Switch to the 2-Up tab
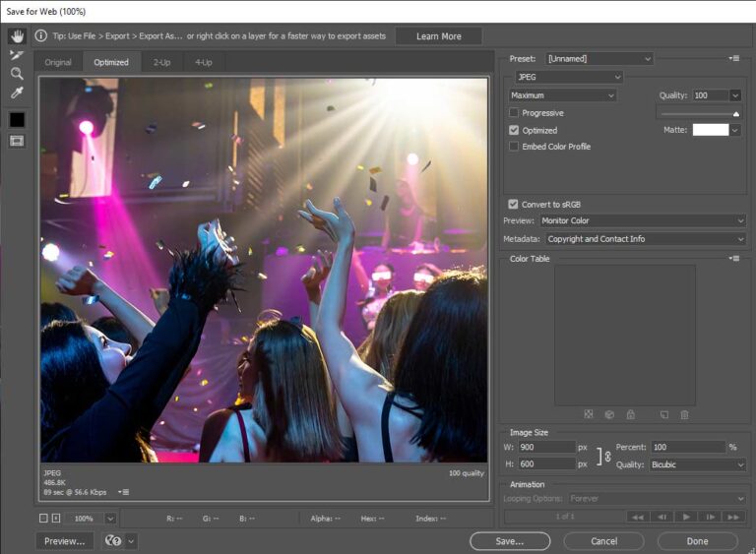The width and height of the screenshot is (756, 554). pyautogui.click(x=161, y=62)
